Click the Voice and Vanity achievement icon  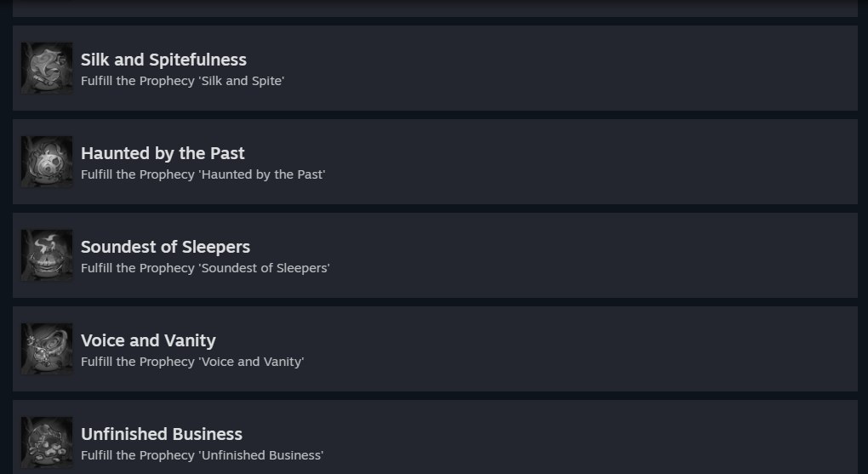point(47,349)
